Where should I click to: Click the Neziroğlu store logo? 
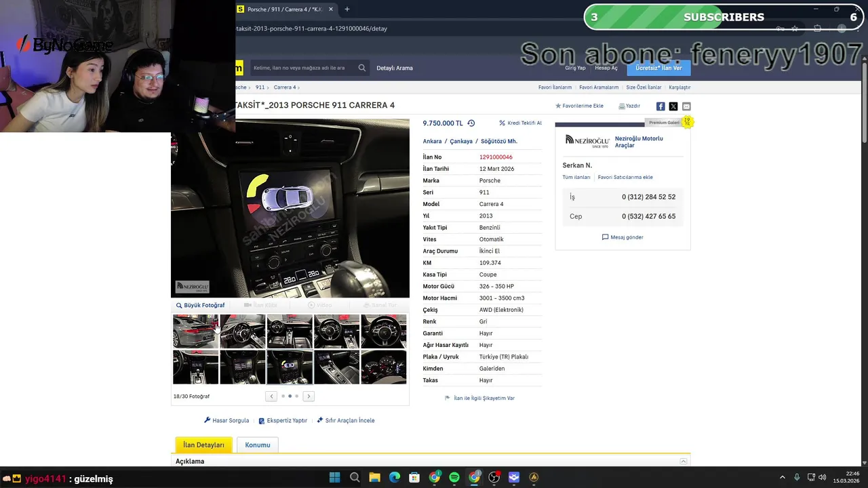[x=587, y=141]
